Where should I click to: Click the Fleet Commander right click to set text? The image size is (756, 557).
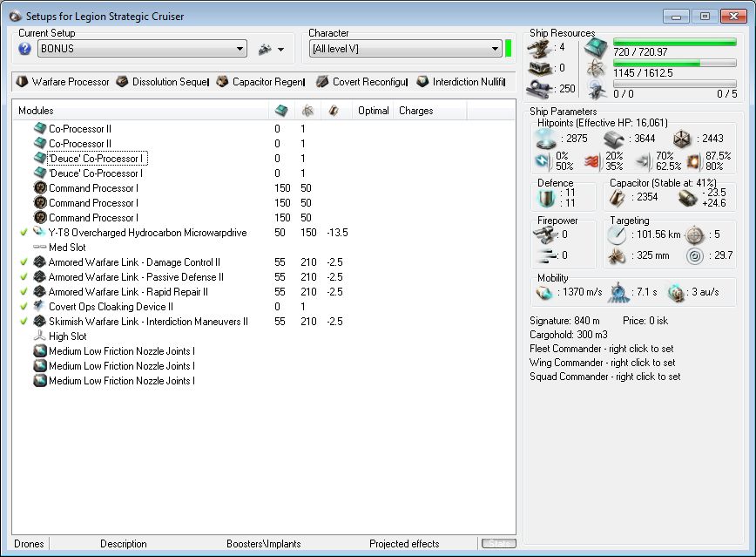pos(601,349)
